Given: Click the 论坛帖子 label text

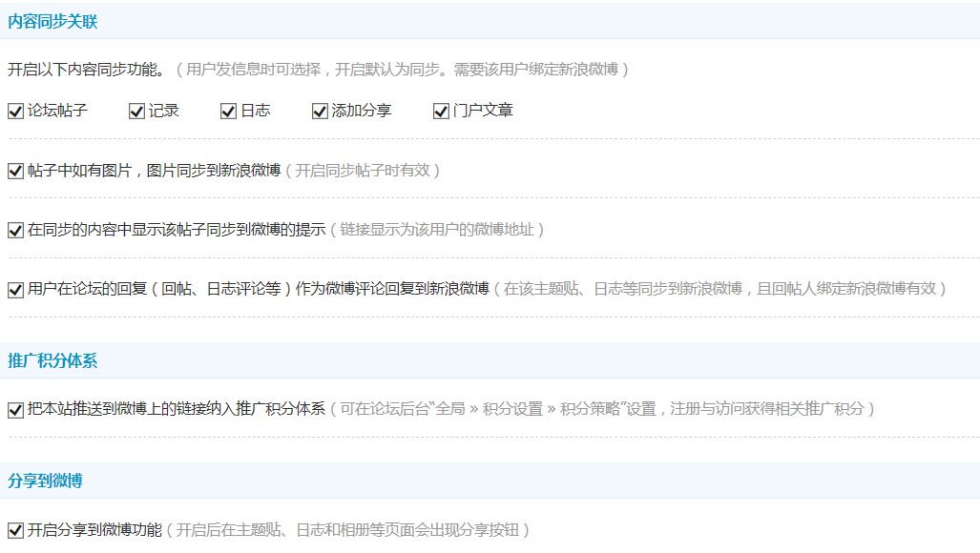Looking at the screenshot, I should click(57, 111).
